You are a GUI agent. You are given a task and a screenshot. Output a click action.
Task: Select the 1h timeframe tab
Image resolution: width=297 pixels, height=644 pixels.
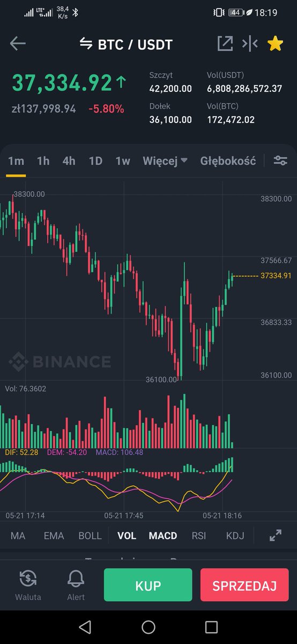click(43, 160)
